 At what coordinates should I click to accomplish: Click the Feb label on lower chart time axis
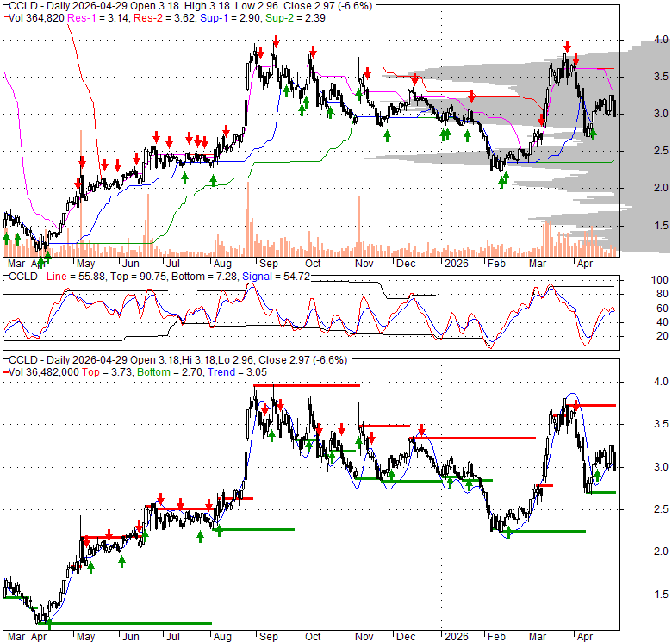tap(496, 637)
